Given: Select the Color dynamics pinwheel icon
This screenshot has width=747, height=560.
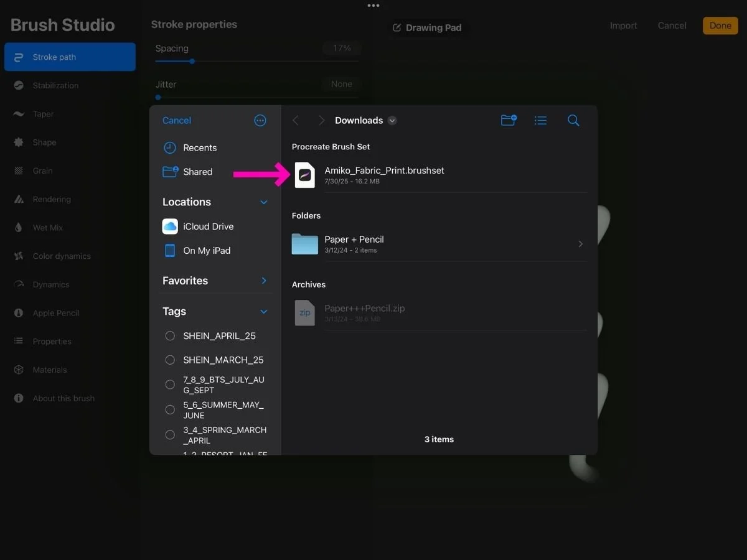Looking at the screenshot, I should coord(19,256).
